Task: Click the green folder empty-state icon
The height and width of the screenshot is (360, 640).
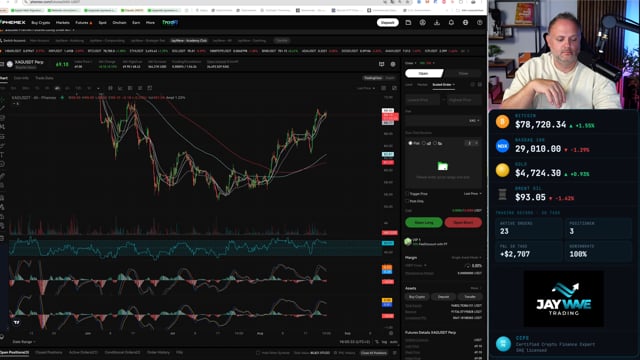Action: click(443, 166)
